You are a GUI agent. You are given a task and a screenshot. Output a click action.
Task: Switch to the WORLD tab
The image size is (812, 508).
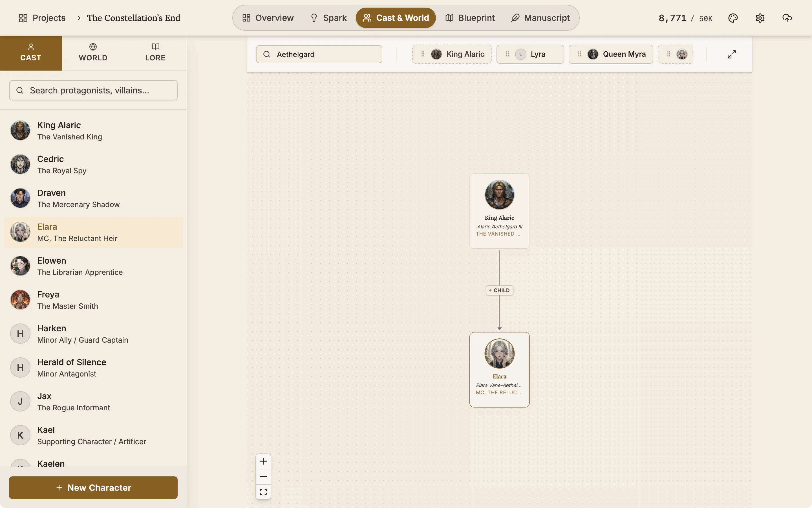coord(93,53)
